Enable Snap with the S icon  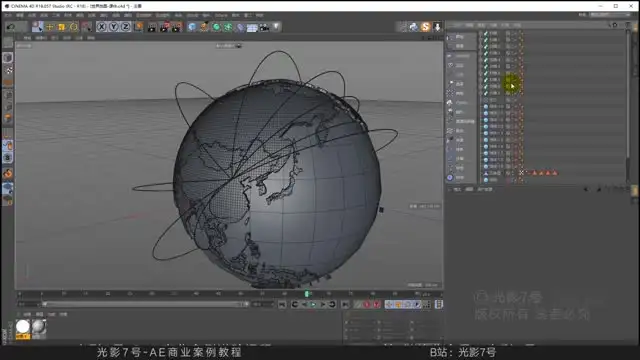click(x=8, y=158)
